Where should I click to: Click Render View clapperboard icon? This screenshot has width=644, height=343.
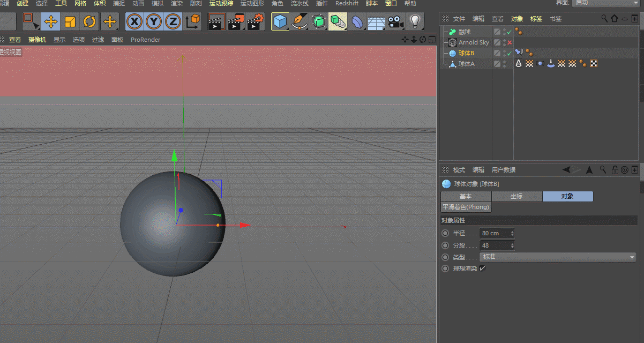[216, 21]
